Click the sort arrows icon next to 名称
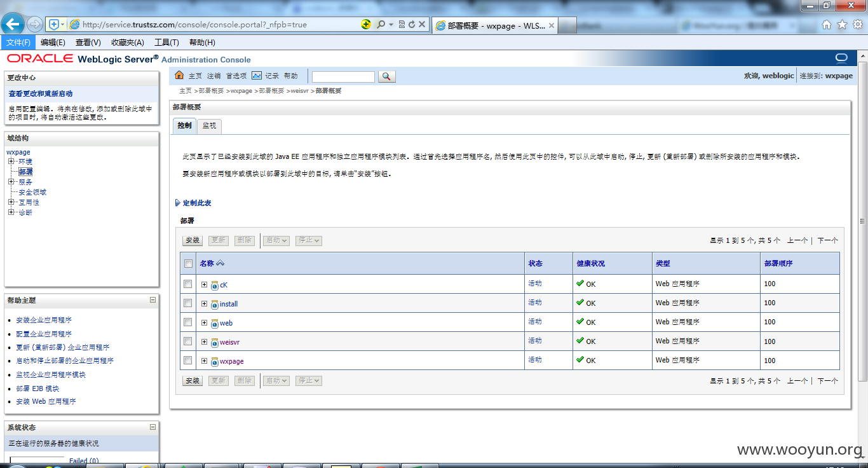Screen dimensions: 868x468 (220, 263)
